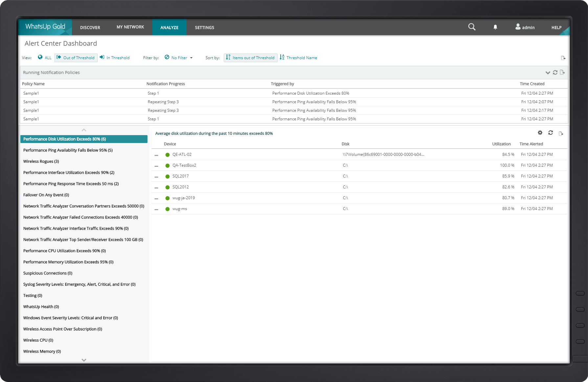Open the No Filter dropdown
588x382 pixels.
(178, 58)
